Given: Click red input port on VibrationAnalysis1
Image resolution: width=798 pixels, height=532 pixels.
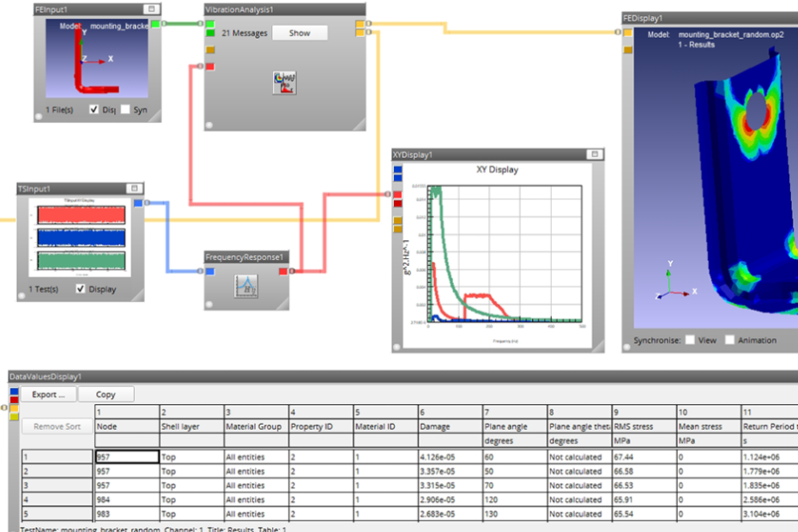Looking at the screenshot, I should pos(210,67).
